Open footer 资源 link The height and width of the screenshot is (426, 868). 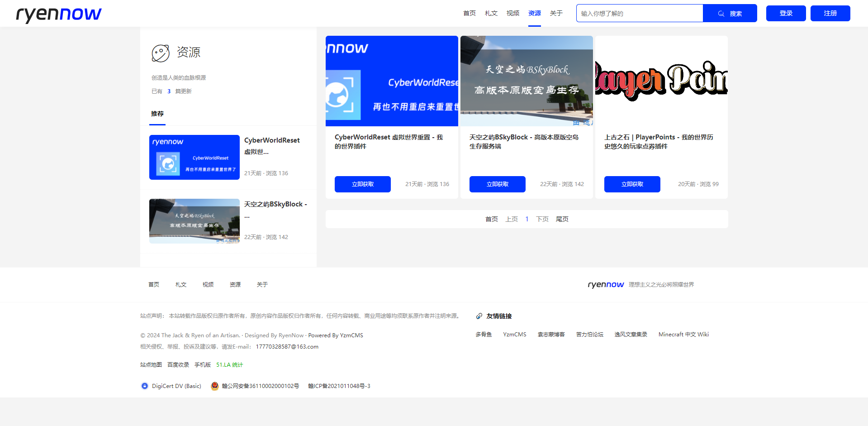click(235, 285)
